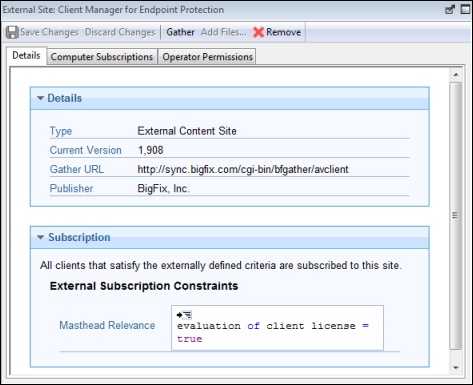Click the Current Version value 1,908
473x385 pixels.
pyautogui.click(x=151, y=150)
